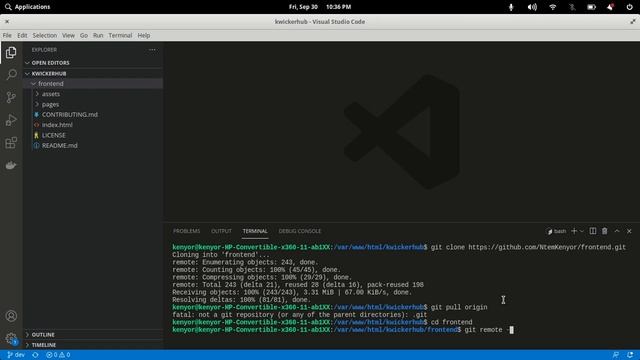The height and width of the screenshot is (360, 640).
Task: Click the feedback icon in status bar
Action: [x=616, y=355]
